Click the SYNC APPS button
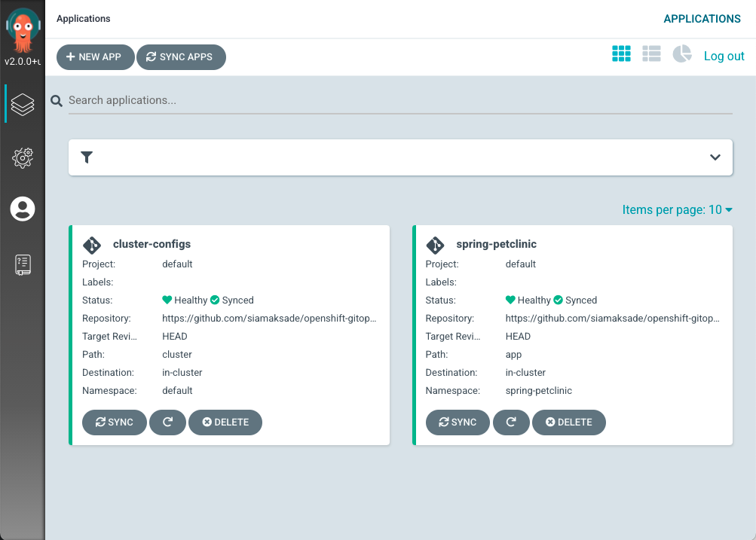Viewport: 756px width, 540px height. pos(181,56)
